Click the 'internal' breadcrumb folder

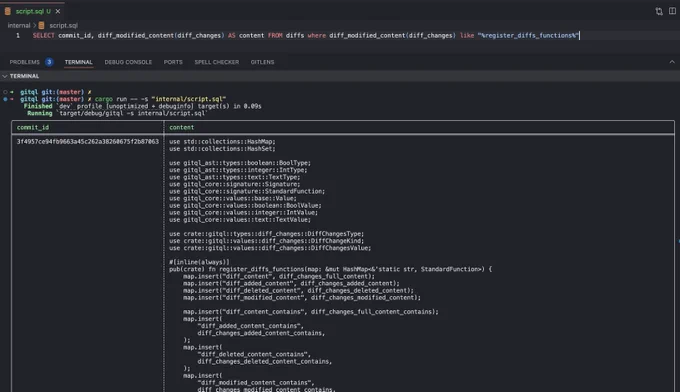pos(19,26)
